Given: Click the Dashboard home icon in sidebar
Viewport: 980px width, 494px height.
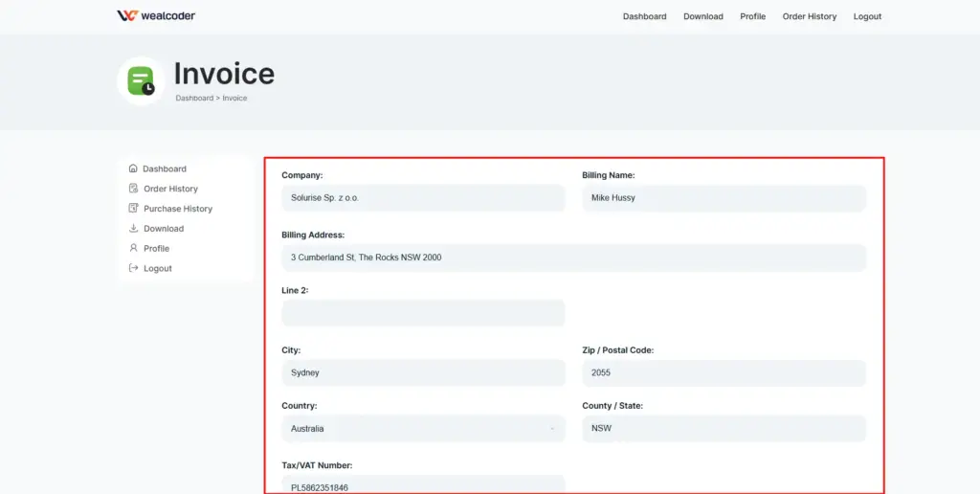Looking at the screenshot, I should pos(133,168).
